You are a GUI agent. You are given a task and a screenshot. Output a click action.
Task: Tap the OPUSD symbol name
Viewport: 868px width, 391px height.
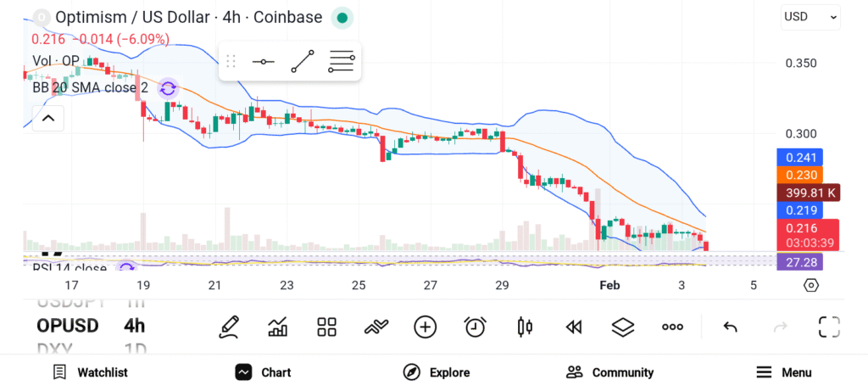[x=67, y=326]
